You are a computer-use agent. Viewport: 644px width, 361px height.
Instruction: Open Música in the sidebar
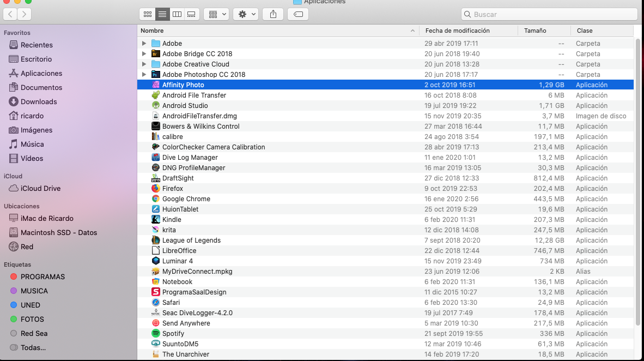click(32, 145)
